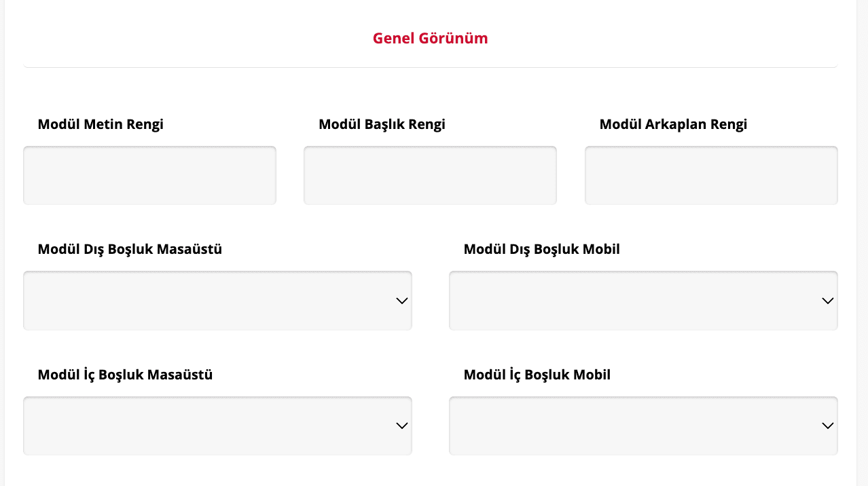Click the Modül Dış Boşluk Masaüstü label
The height and width of the screenshot is (486, 868).
(129, 249)
